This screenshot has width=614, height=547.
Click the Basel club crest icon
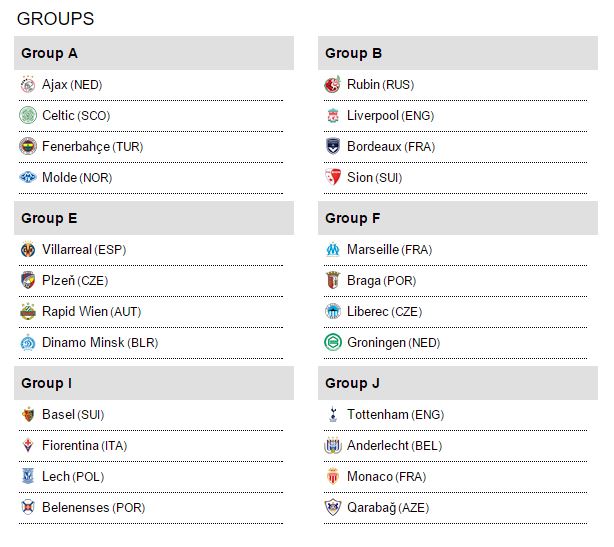tap(27, 415)
